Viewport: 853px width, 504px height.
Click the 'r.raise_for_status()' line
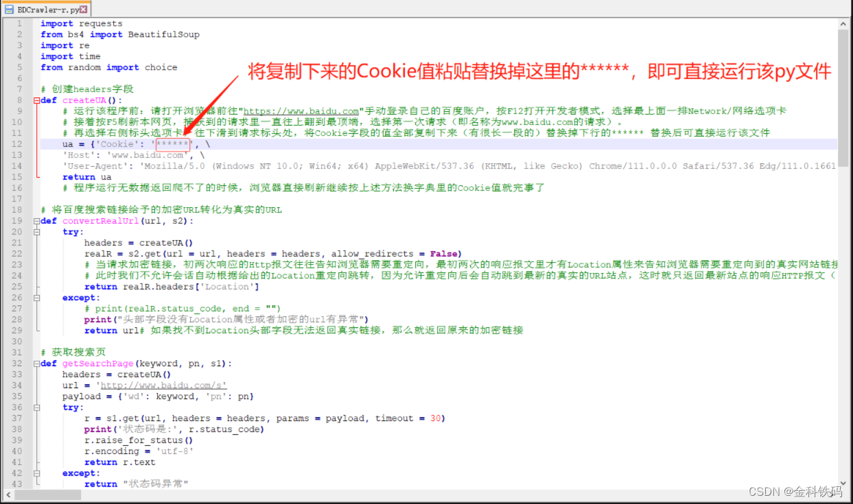point(139,440)
